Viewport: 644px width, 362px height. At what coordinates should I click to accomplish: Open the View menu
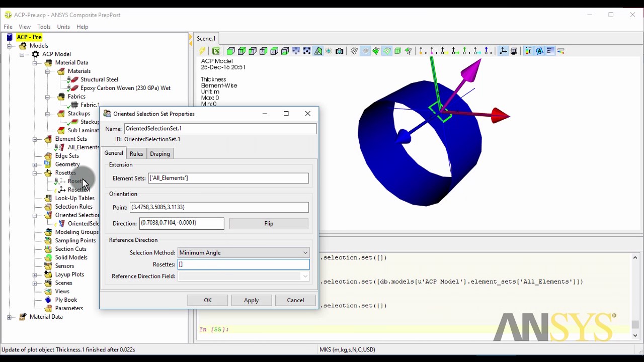(x=25, y=27)
